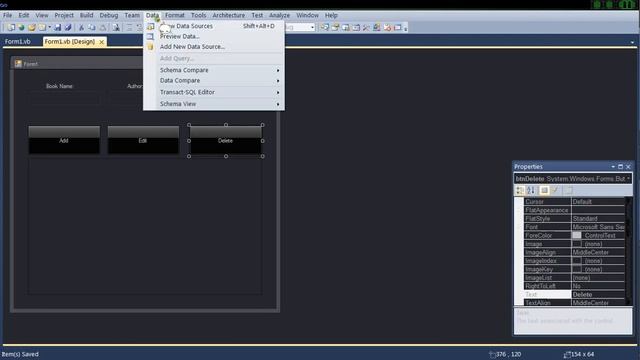
Task: Choose Preview Data from Data menu
Action: [x=214, y=36]
